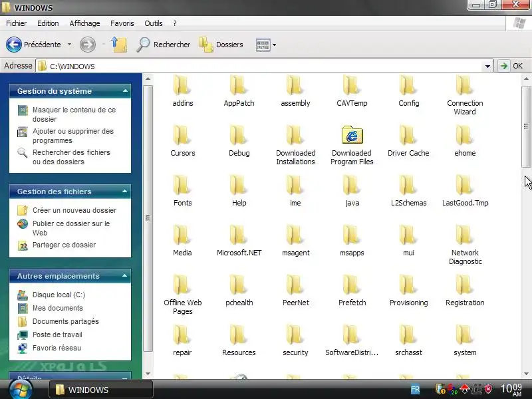
Task: Select the assembly folder icon
Action: coord(295,85)
